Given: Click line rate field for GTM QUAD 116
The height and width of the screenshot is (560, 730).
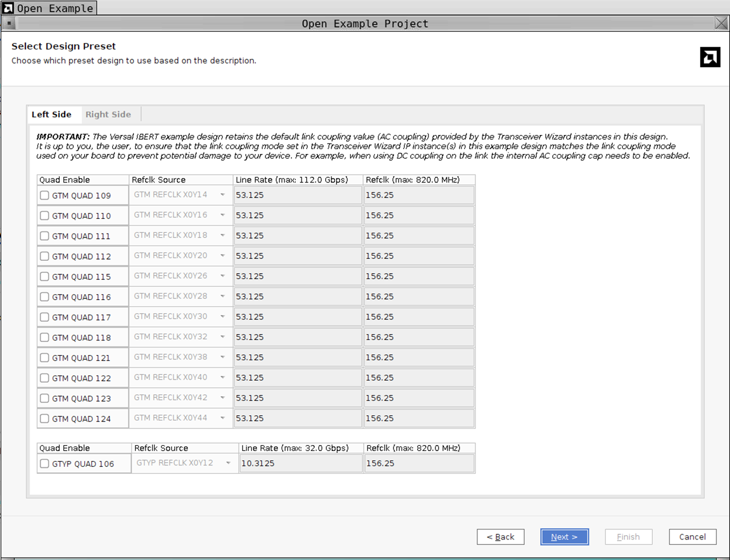Looking at the screenshot, I should [298, 297].
